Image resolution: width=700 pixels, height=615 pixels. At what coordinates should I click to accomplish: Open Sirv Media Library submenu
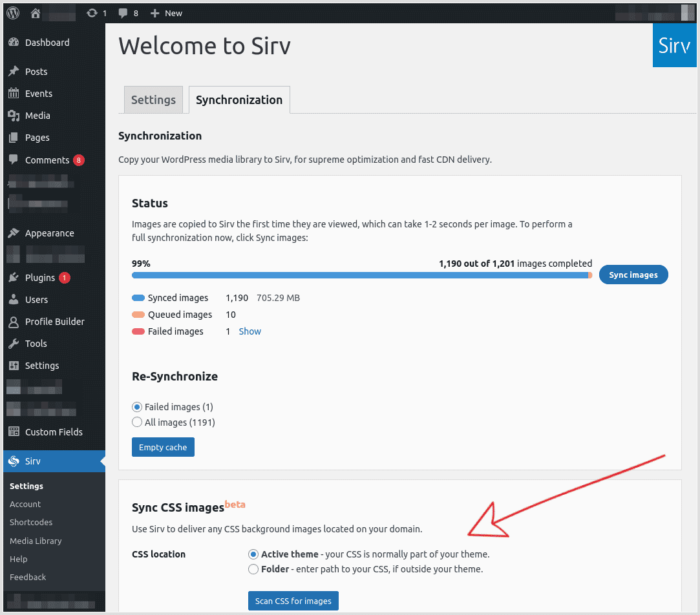(36, 541)
